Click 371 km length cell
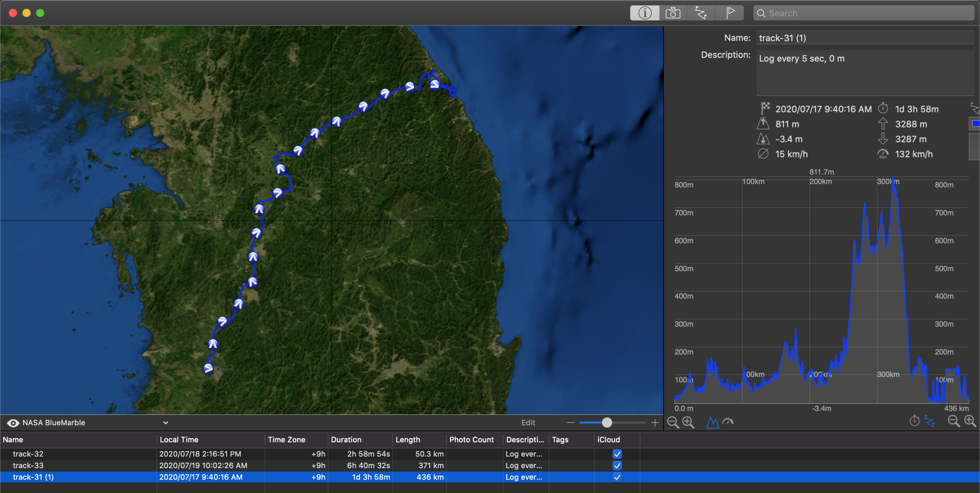Screen dimensions: 980x493 pos(431,465)
